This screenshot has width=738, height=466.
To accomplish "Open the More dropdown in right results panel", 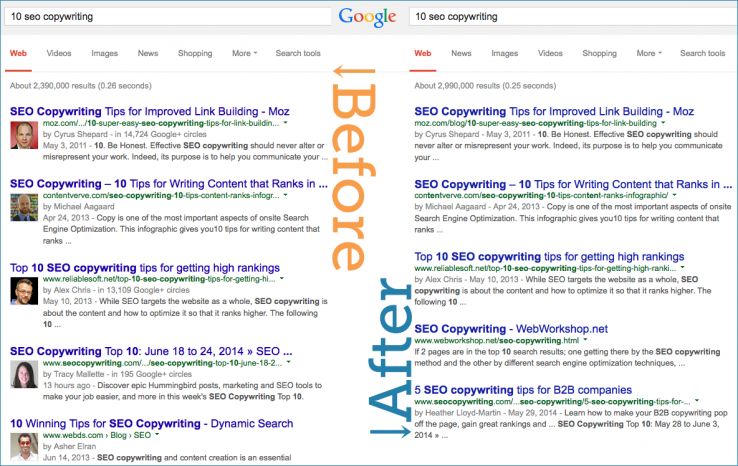I will 646,53.
